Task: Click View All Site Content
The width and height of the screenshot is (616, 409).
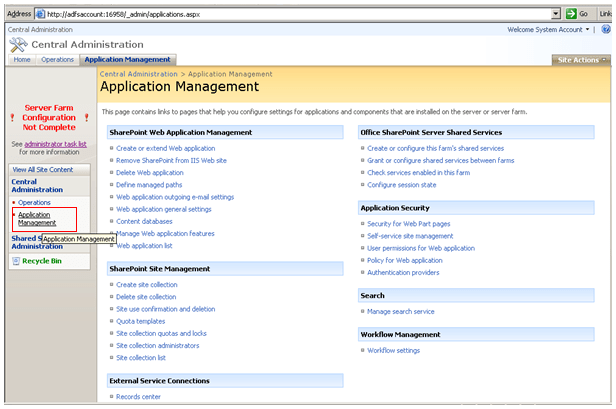Action: [44, 170]
